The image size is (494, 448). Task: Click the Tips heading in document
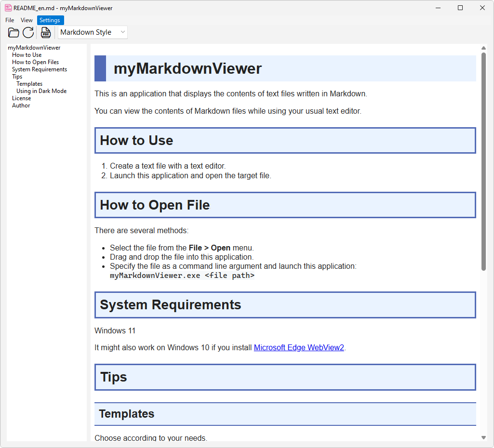[x=285, y=377]
